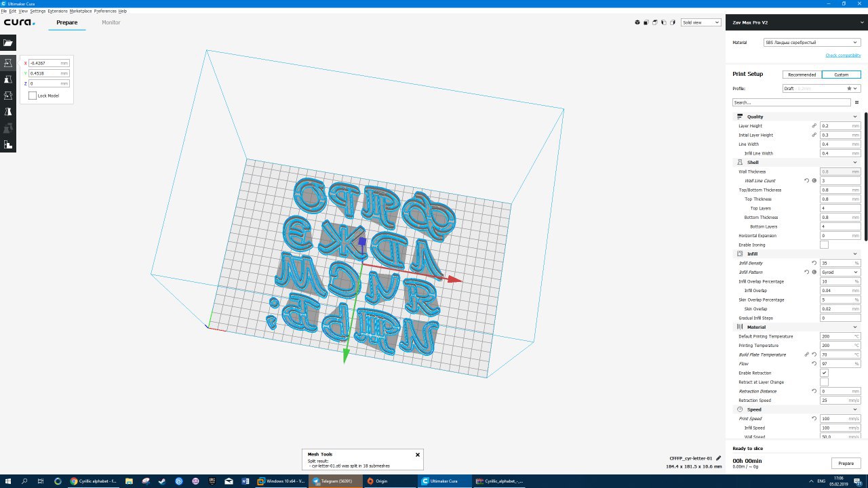Click the Prepare button to slice

tap(846, 463)
